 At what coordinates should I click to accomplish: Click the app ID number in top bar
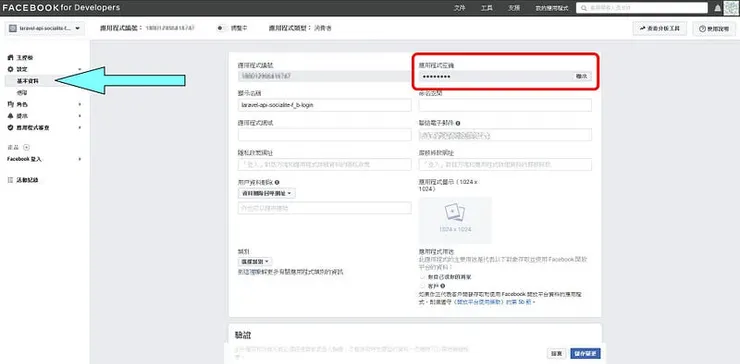coord(170,28)
